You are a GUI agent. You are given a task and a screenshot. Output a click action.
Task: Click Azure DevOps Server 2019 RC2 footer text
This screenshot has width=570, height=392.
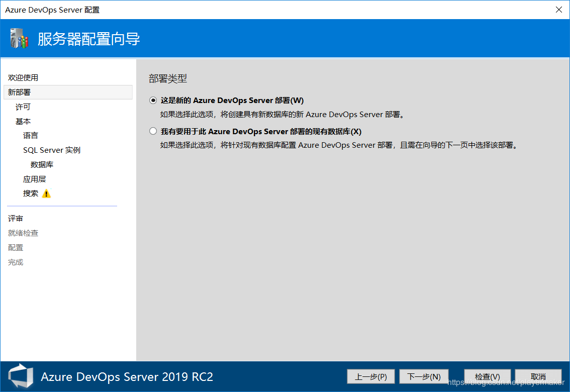click(127, 377)
